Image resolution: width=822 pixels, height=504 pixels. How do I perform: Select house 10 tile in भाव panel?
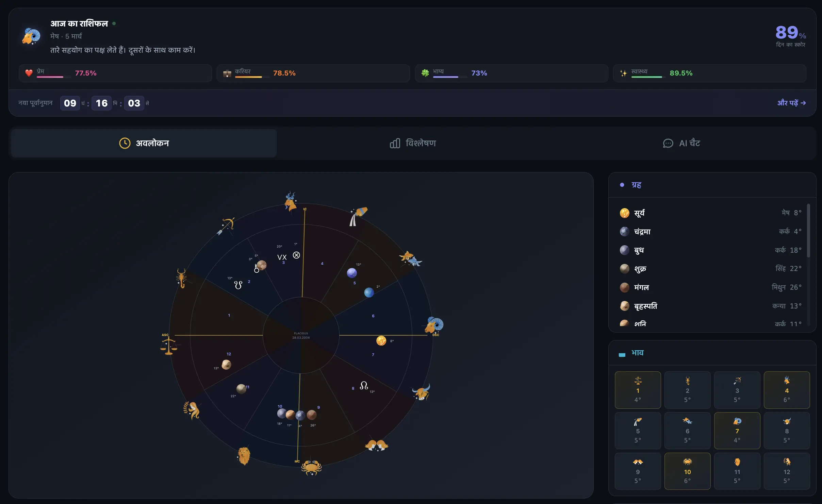point(687,471)
